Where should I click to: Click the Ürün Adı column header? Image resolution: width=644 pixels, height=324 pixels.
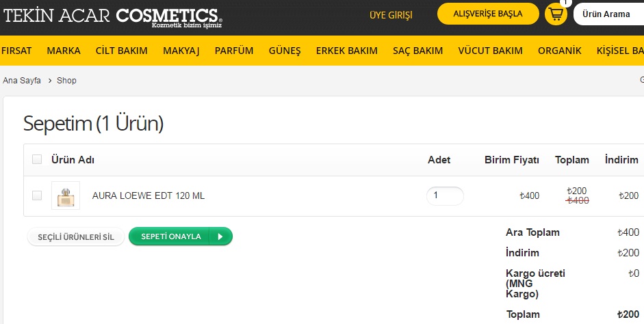[73, 159]
